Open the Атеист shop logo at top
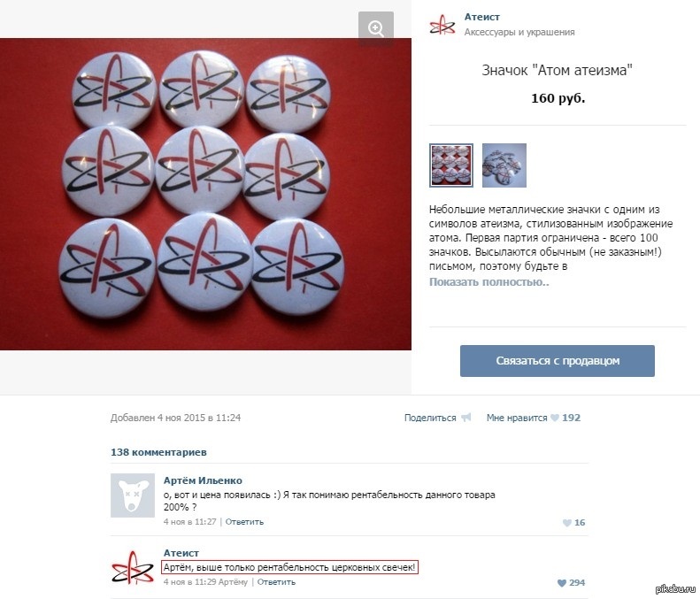 click(x=442, y=25)
